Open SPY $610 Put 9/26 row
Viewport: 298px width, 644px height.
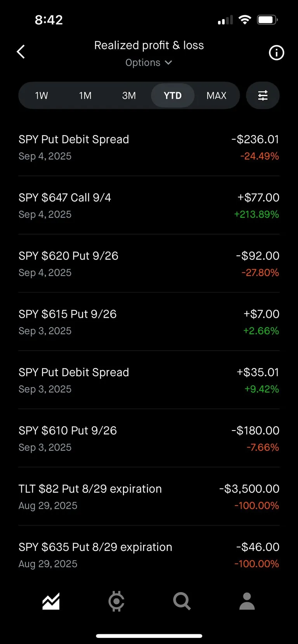coord(149,438)
